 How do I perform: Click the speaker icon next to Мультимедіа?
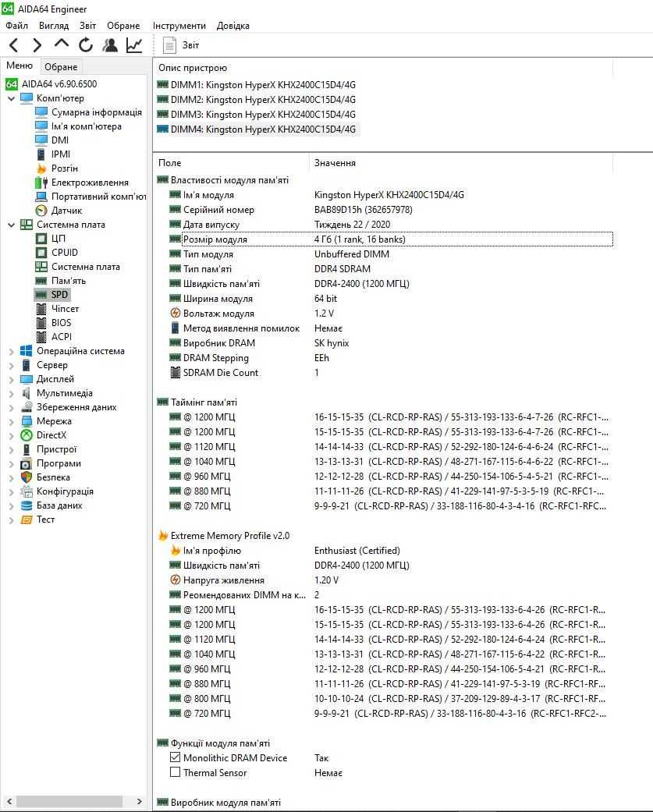26,393
